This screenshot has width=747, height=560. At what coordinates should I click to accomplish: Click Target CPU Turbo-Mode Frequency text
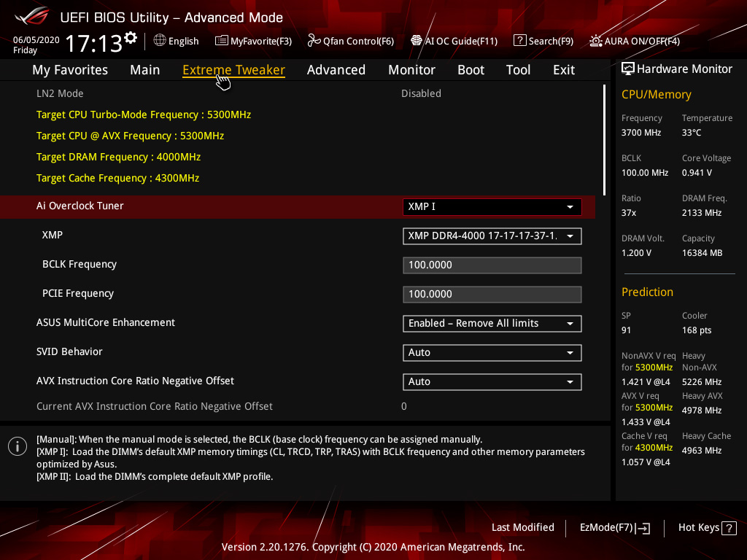(x=144, y=114)
